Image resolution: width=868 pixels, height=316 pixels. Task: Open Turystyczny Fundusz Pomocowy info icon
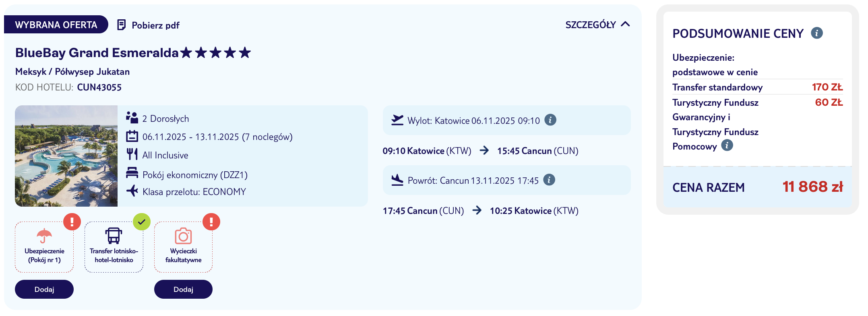(x=727, y=145)
